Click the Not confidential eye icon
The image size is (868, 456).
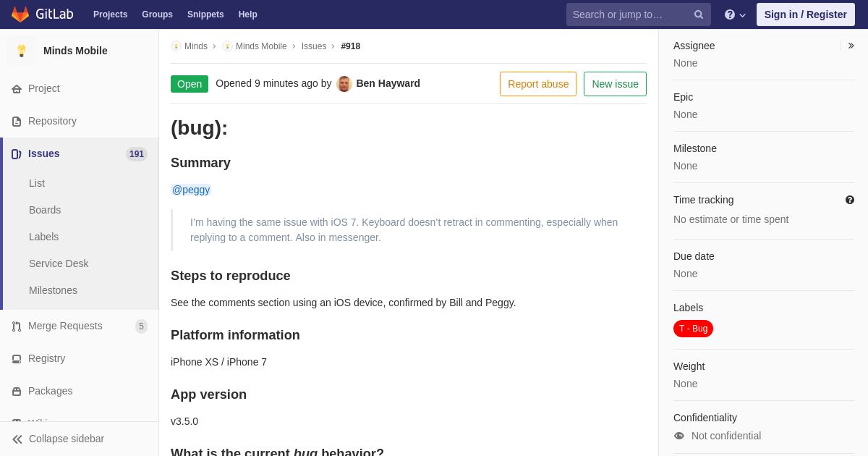(679, 436)
